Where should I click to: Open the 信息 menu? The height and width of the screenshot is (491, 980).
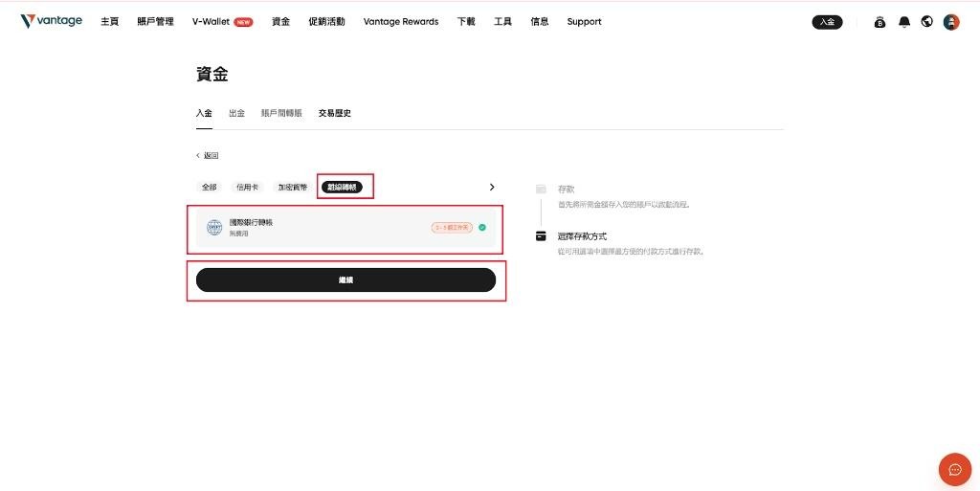[x=540, y=22]
